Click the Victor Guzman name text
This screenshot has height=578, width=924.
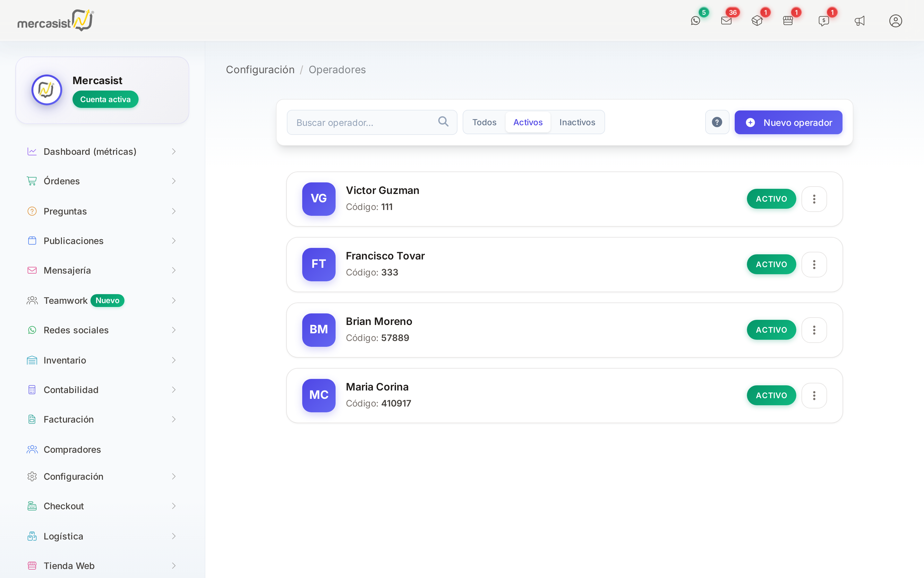click(382, 190)
